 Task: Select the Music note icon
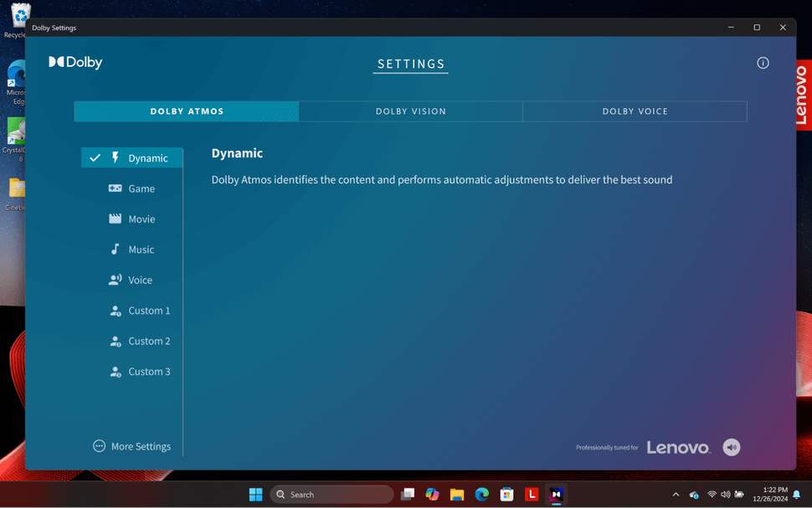pos(115,249)
